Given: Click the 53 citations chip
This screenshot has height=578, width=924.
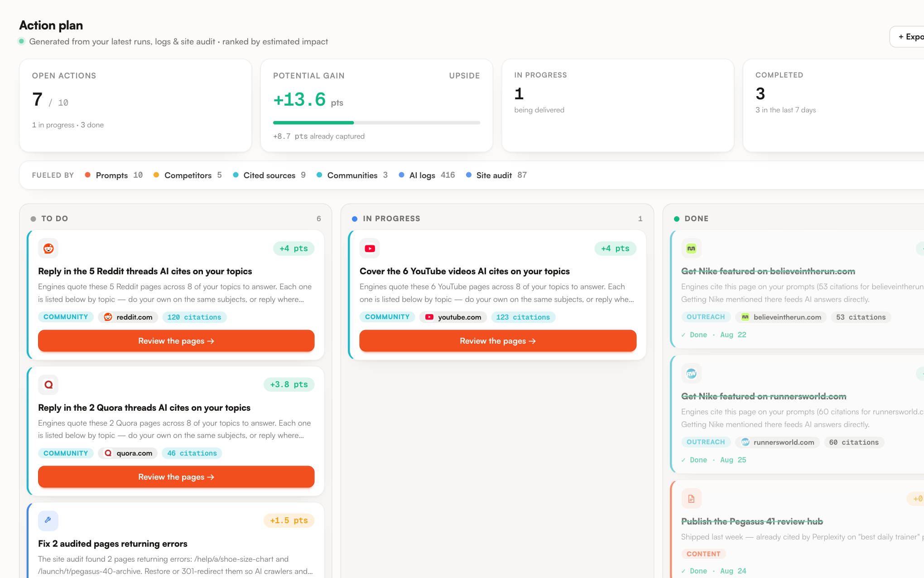Looking at the screenshot, I should pyautogui.click(x=861, y=317).
